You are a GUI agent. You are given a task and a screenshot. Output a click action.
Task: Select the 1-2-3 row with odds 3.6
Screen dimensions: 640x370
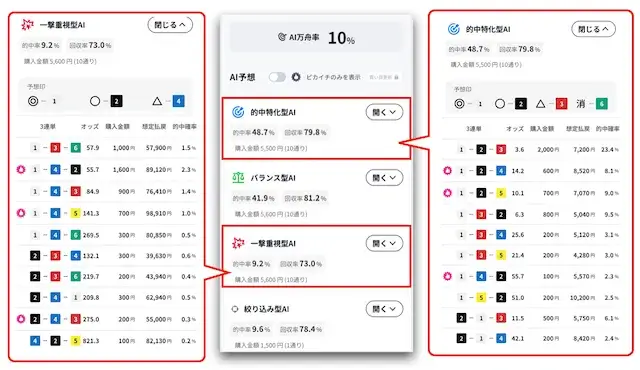[x=531, y=149]
